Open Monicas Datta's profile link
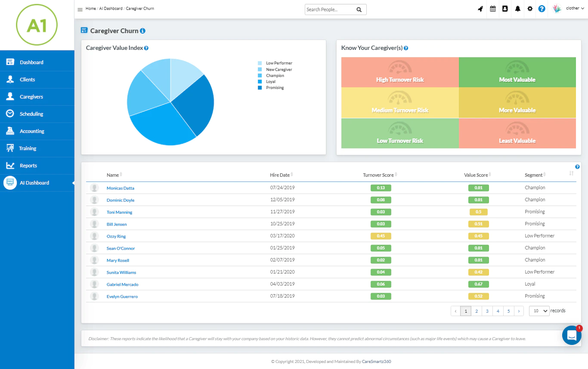The height and width of the screenshot is (369, 588). [121, 188]
